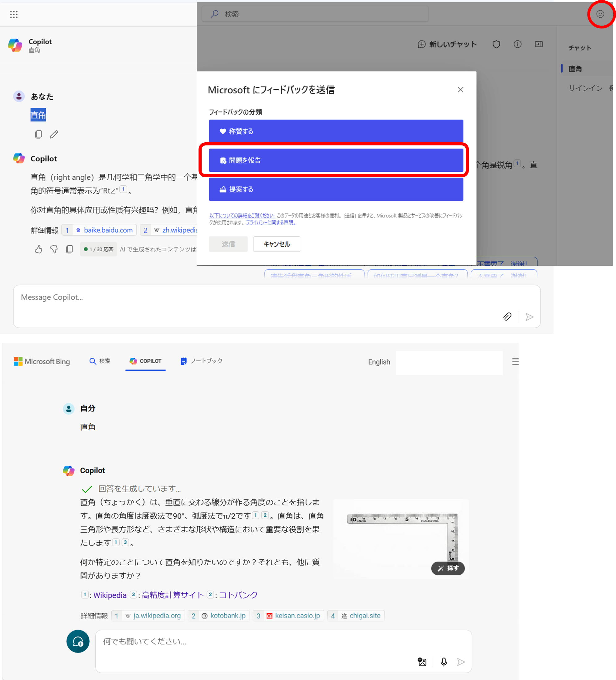Screen dimensions: 616x680
Task: Open the Bing hamburger menu
Action: click(515, 362)
